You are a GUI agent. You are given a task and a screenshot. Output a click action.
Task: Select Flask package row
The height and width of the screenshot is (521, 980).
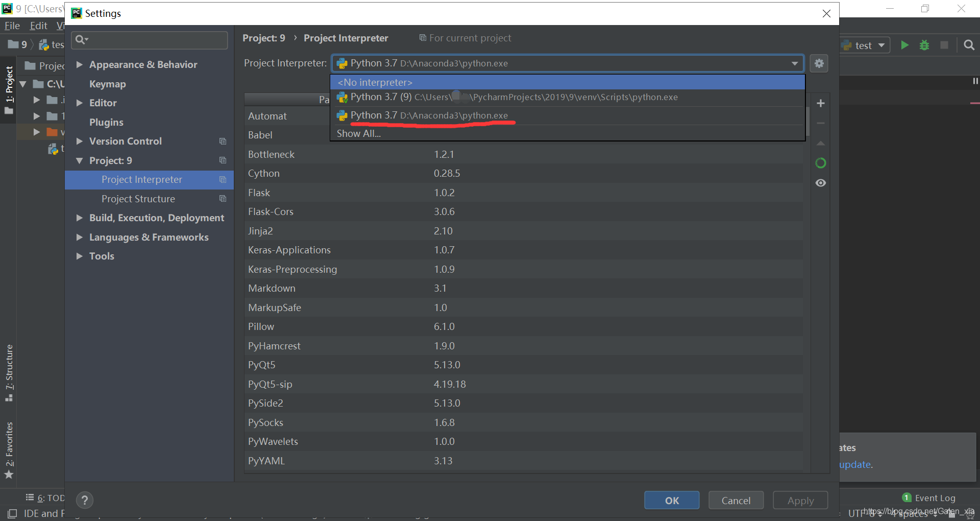523,193
